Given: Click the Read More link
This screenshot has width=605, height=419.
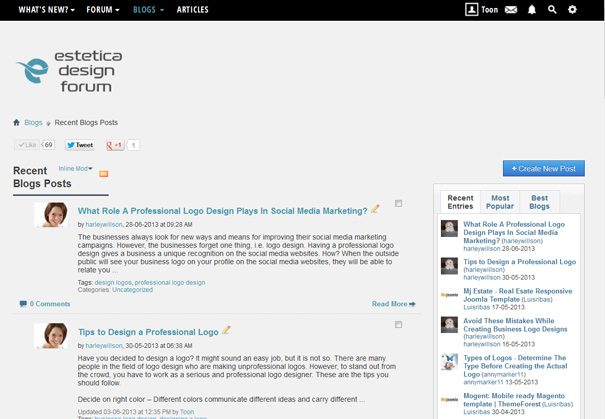Looking at the screenshot, I should tap(389, 304).
